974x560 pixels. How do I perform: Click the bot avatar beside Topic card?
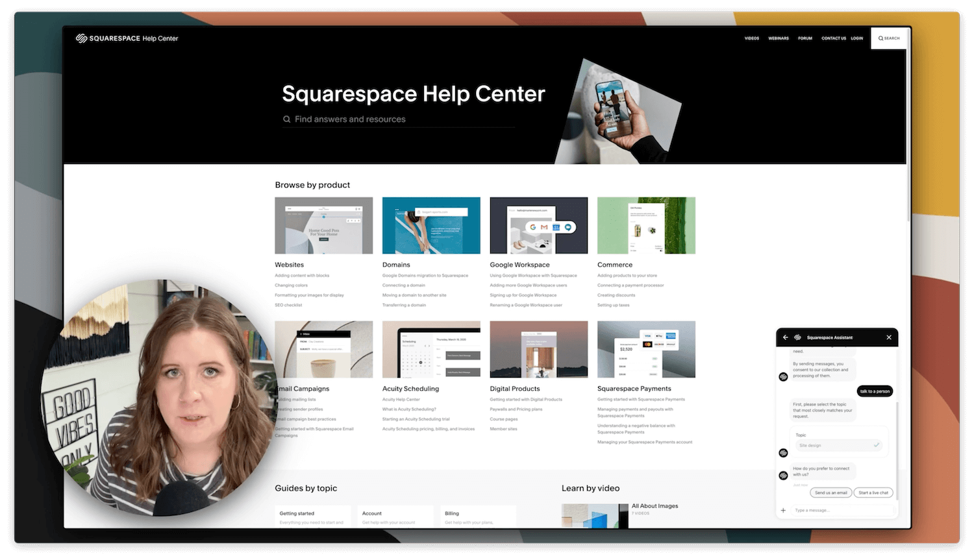click(783, 453)
